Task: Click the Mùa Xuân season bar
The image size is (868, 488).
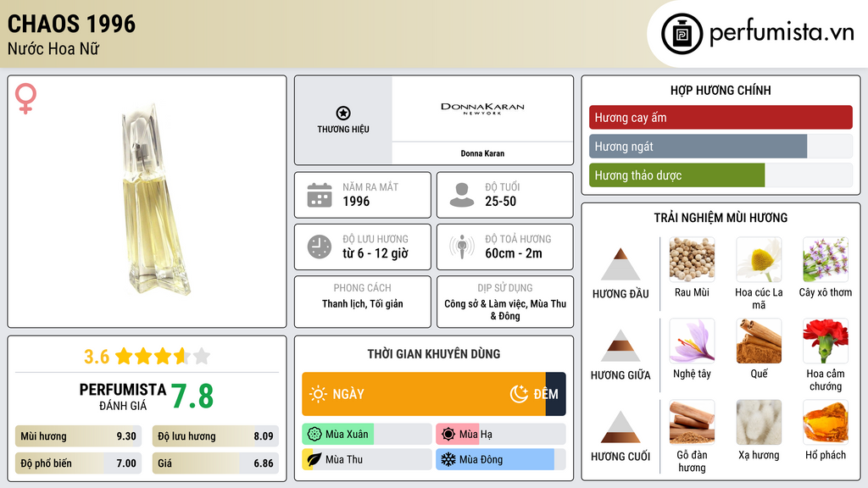Action: 338,435
